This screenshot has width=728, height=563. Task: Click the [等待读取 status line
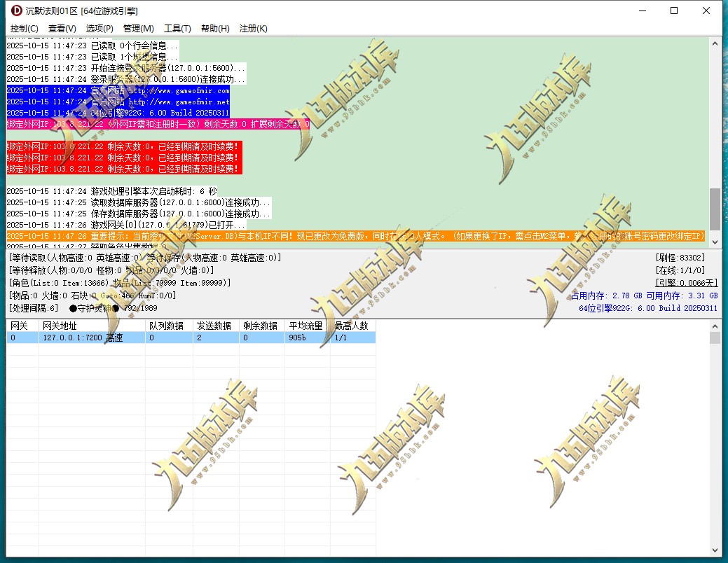(145, 258)
